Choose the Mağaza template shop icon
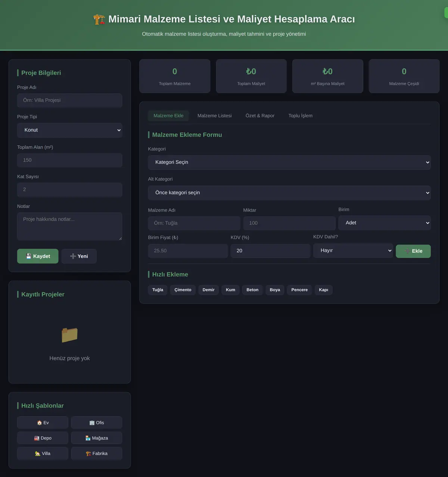Screen dimensions: 448x477 (88, 438)
